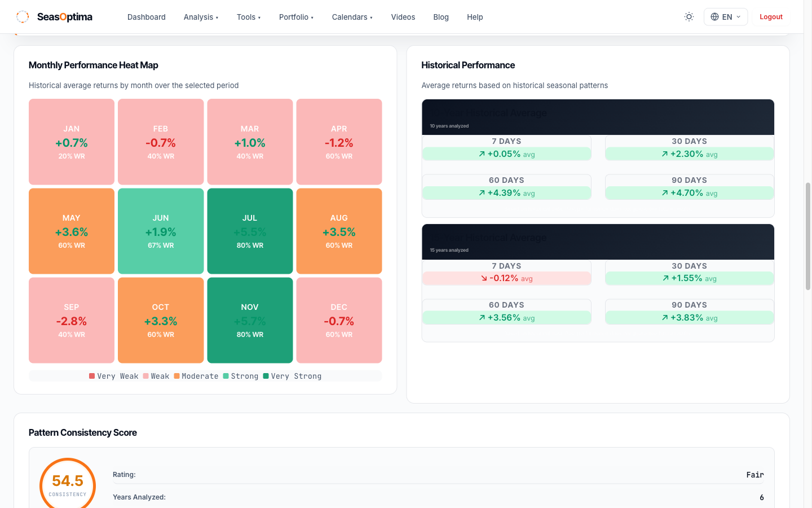Click the Years Analyzed value 6
812x508 pixels.
click(762, 497)
